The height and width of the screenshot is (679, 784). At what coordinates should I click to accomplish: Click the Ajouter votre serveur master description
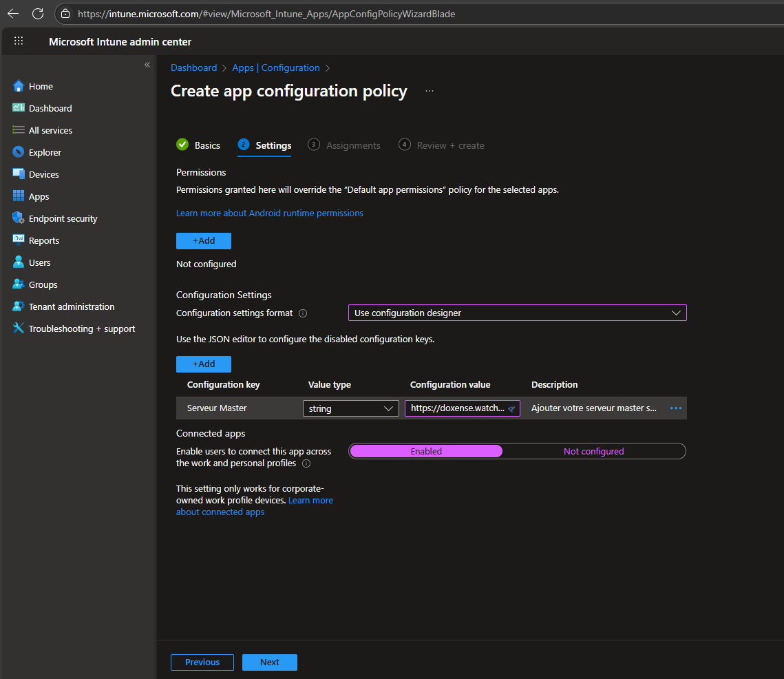pyautogui.click(x=593, y=408)
